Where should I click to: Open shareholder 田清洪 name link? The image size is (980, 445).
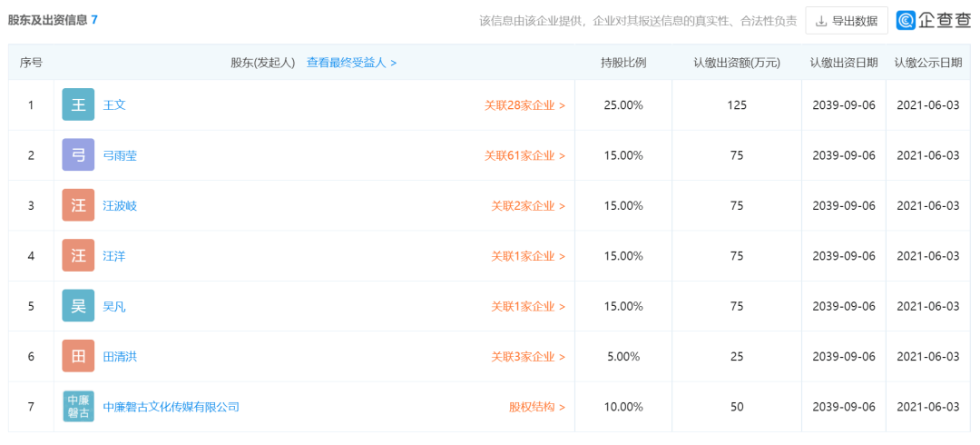point(120,357)
